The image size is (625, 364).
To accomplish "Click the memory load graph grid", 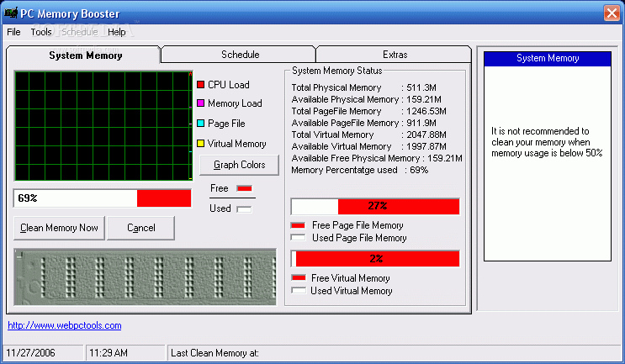I will [x=103, y=126].
